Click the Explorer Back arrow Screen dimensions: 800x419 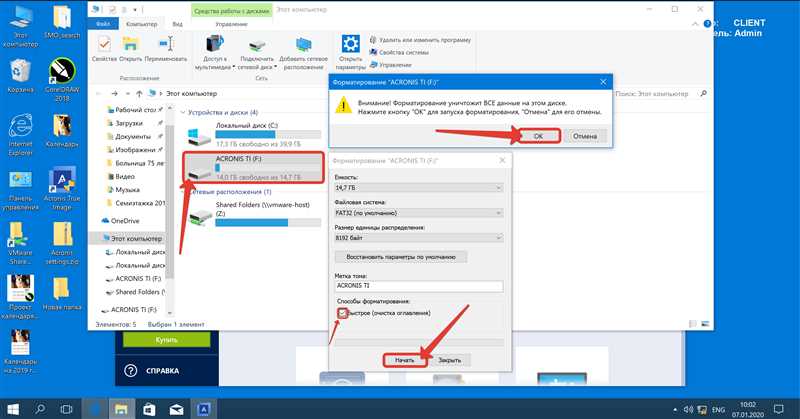(99, 93)
